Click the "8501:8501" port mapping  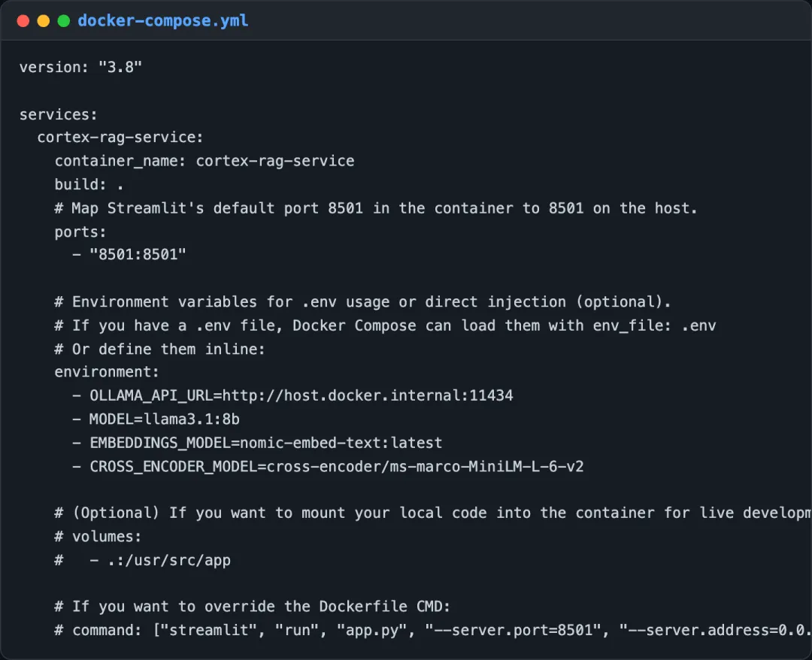[138, 254]
